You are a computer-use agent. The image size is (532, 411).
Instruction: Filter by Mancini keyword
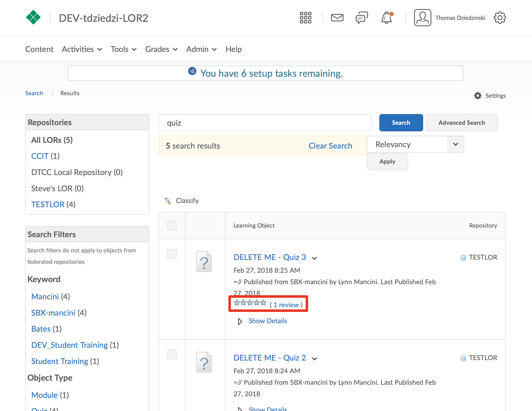click(45, 297)
